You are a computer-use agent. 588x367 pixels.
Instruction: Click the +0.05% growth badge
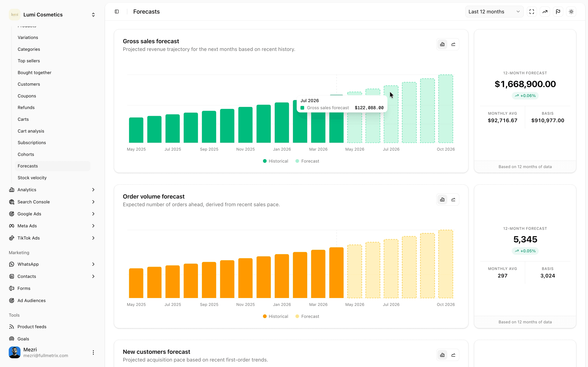pos(525,251)
